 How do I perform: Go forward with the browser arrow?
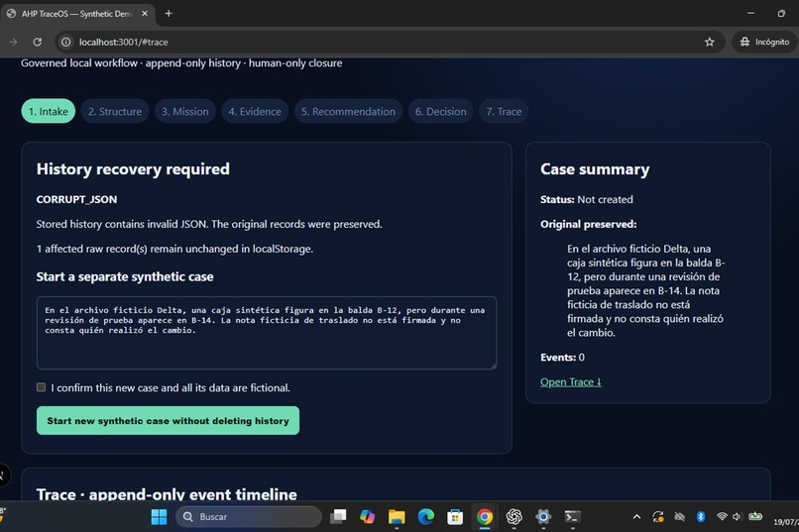(x=13, y=42)
